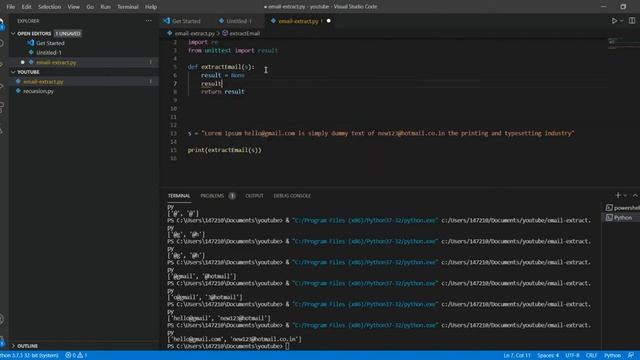The width and height of the screenshot is (640, 360).
Task: Click unsaved dot beside email-extract.py in Open Editors
Action: pos(22,62)
